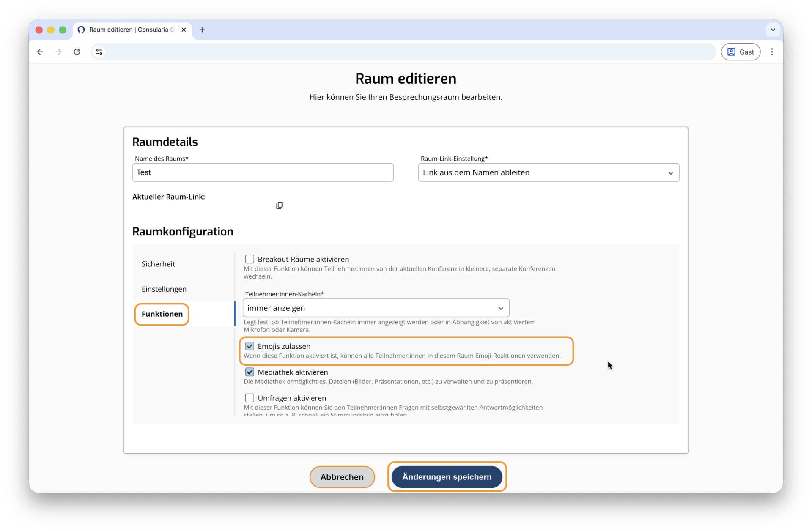Open the browser three-dot menu
Viewport: 812px width, 531px height.
tap(772, 52)
